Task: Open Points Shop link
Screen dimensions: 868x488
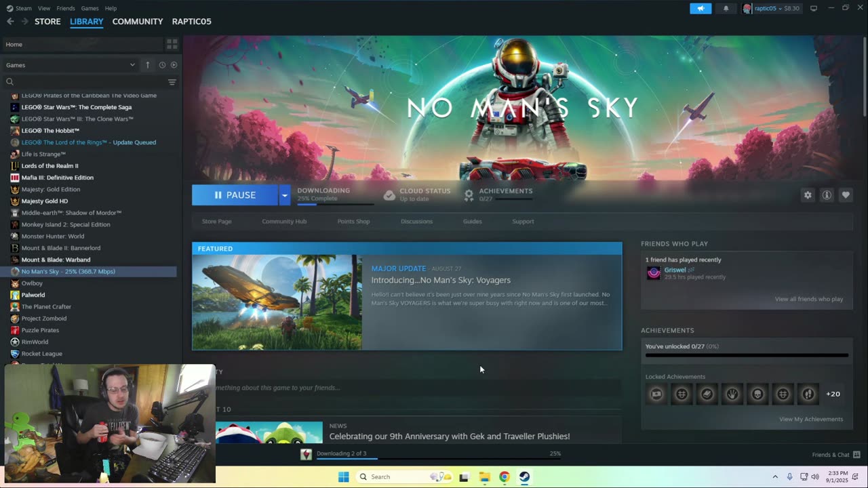Action: [353, 222]
